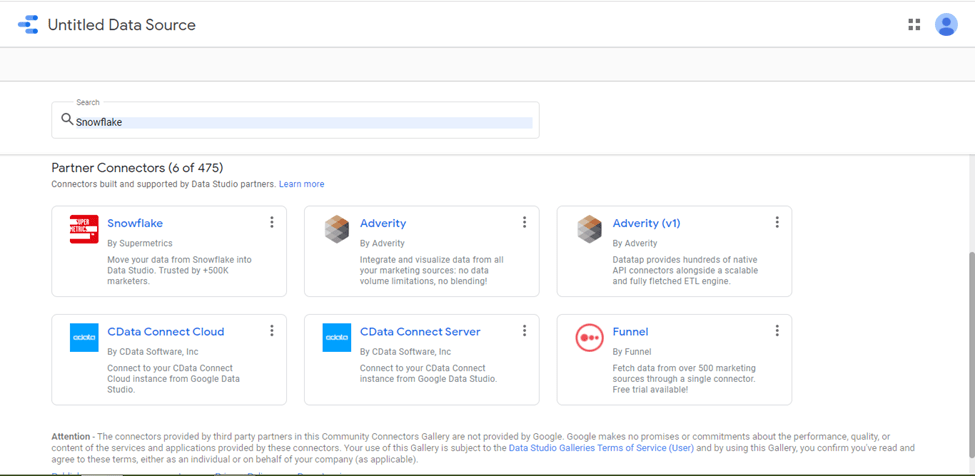The image size is (975, 476).
Task: Click the search magnifier icon
Action: [x=67, y=119]
